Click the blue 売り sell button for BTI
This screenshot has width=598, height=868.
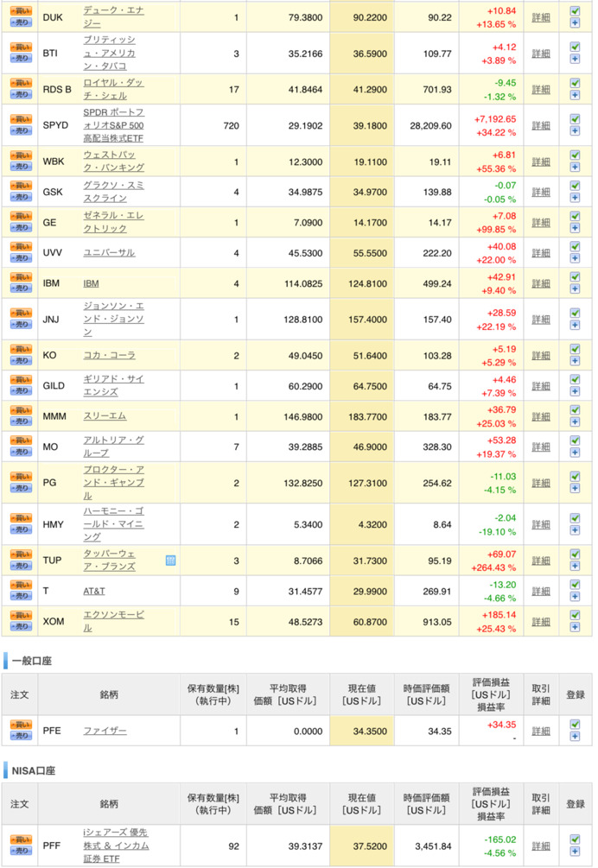pos(21,59)
